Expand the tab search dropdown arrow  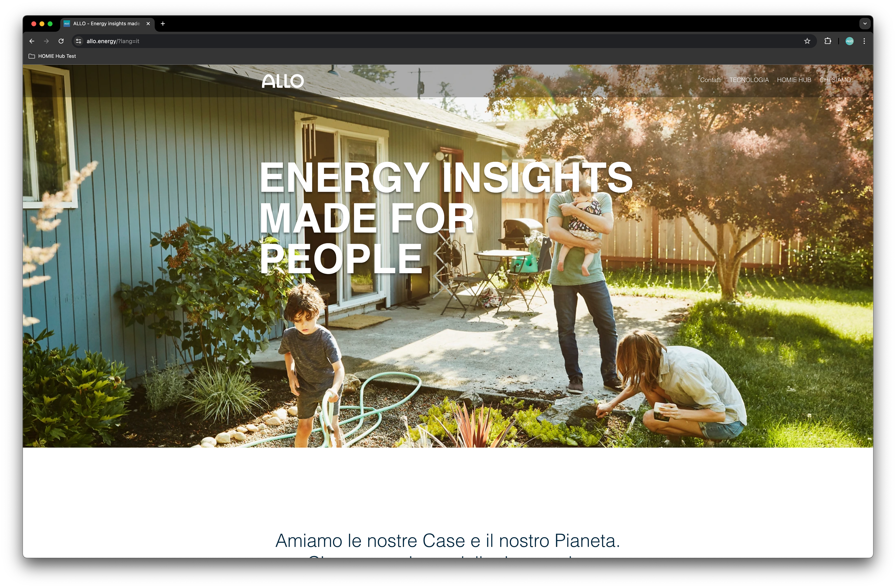click(865, 23)
